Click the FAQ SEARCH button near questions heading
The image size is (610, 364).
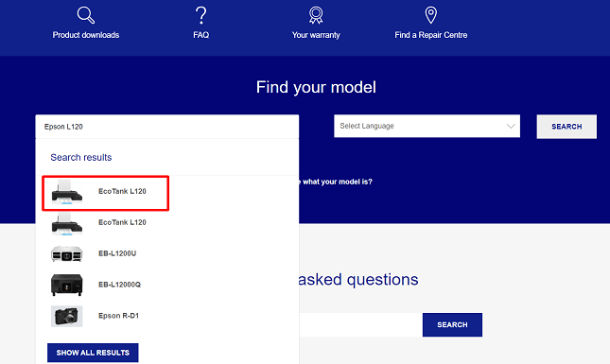[x=452, y=324]
